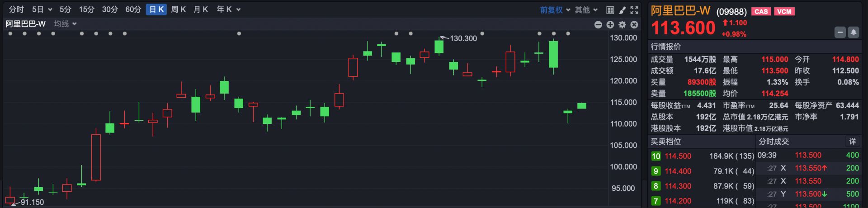Select the 5日 five-day view
Viewport: 868px width, 208px height.
(38, 9)
